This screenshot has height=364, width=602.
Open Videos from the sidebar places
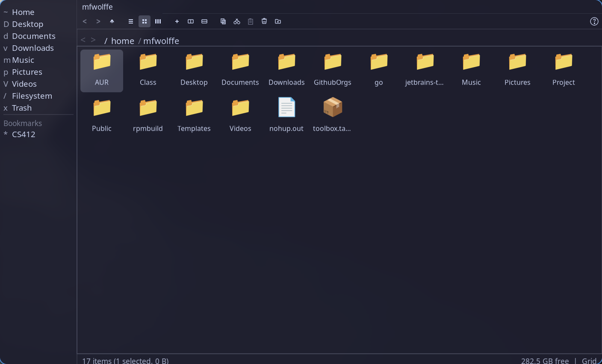(24, 84)
